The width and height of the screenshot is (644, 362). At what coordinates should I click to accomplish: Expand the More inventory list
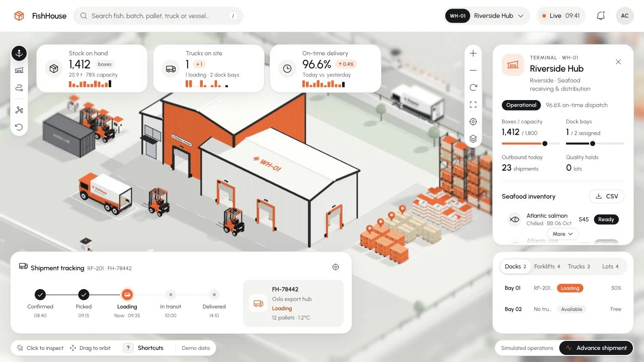(562, 234)
